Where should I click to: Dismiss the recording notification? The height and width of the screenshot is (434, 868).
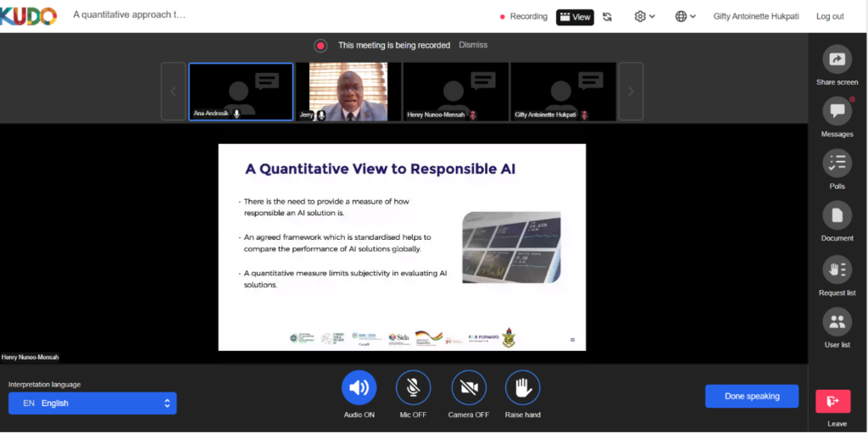tap(473, 45)
